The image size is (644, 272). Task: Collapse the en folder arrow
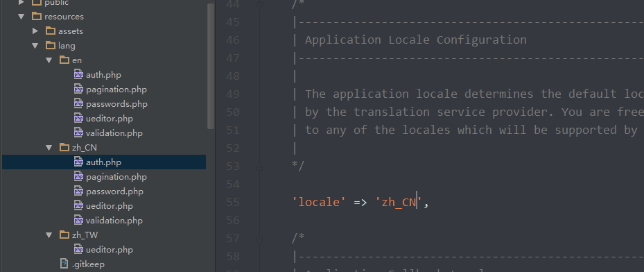tap(49, 60)
